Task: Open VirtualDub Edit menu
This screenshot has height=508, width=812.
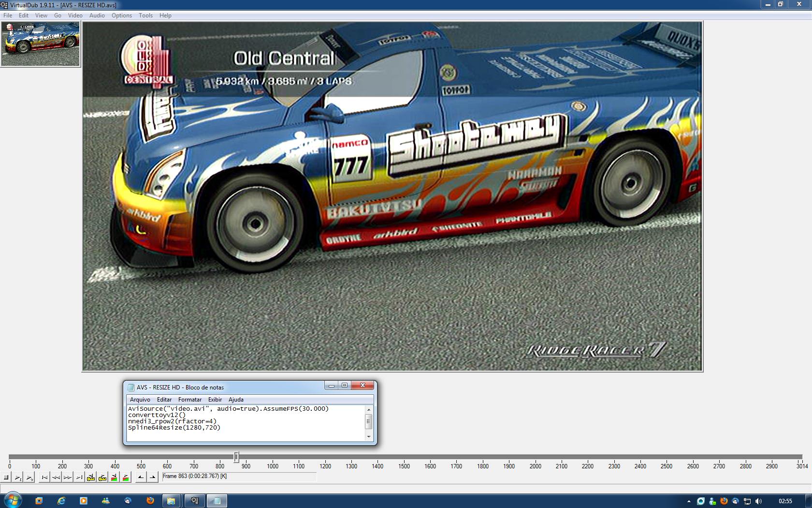Action: [x=24, y=15]
